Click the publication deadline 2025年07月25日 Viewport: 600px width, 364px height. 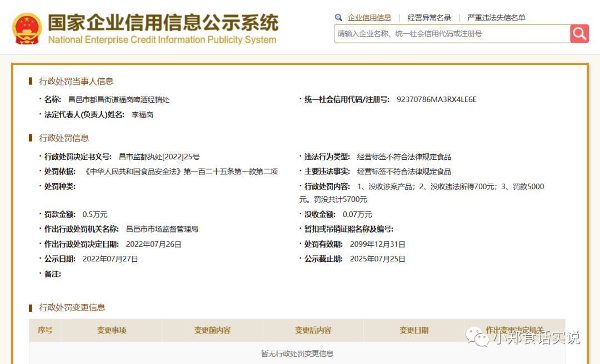coord(378,259)
